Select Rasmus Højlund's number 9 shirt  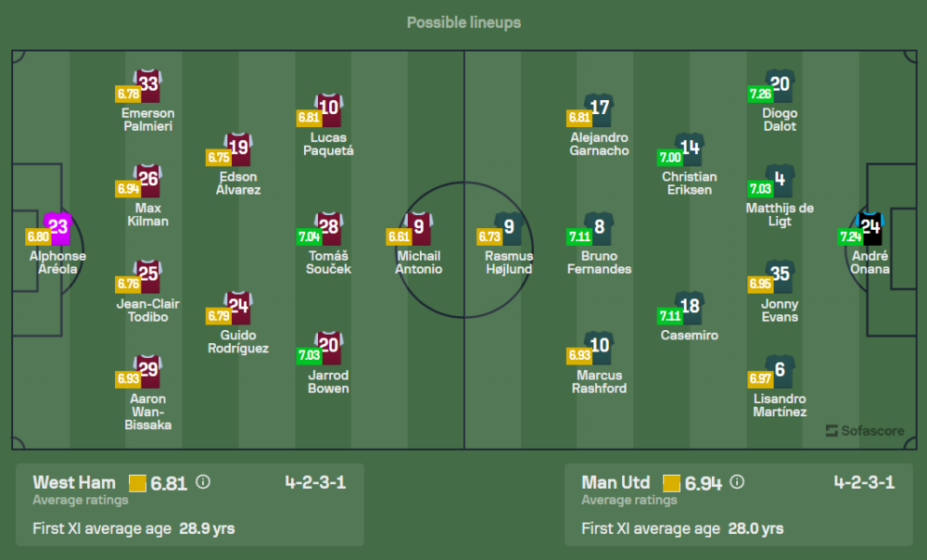(x=509, y=228)
